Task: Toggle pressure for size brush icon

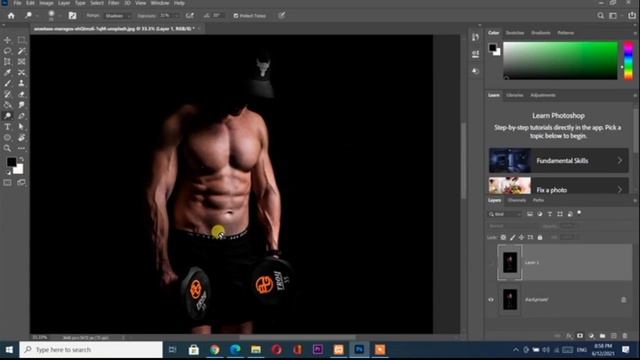Action: point(282,16)
